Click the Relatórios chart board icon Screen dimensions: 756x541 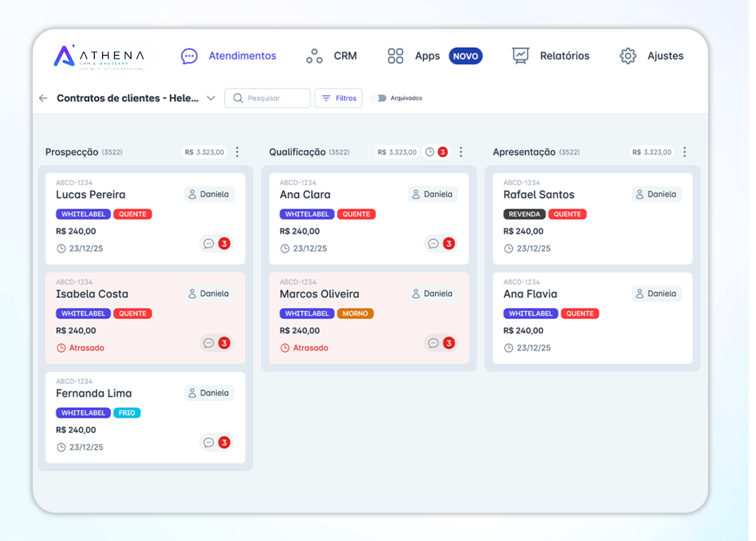tap(521, 56)
